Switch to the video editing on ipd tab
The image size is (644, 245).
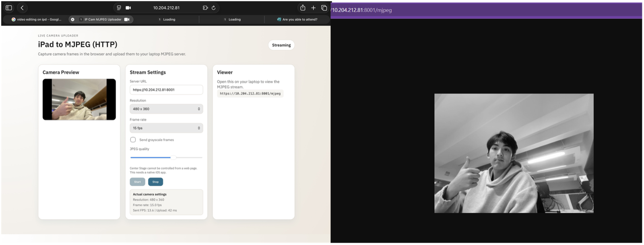[x=36, y=19]
